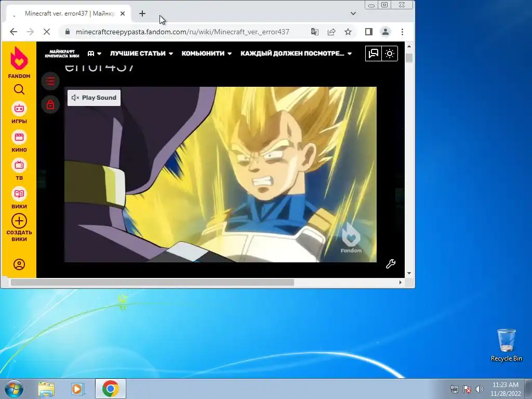Image resolution: width=532 pixels, height=399 pixels.
Task: Open the КИНО movies section
Action: click(x=19, y=141)
